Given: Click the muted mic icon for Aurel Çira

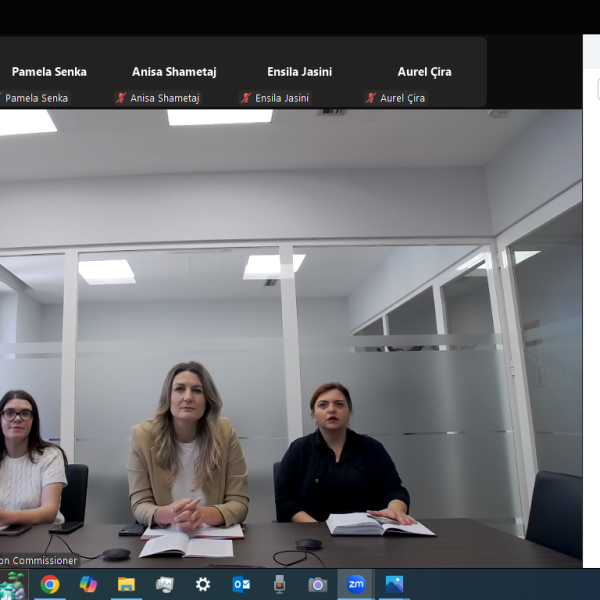Looking at the screenshot, I should (x=371, y=98).
